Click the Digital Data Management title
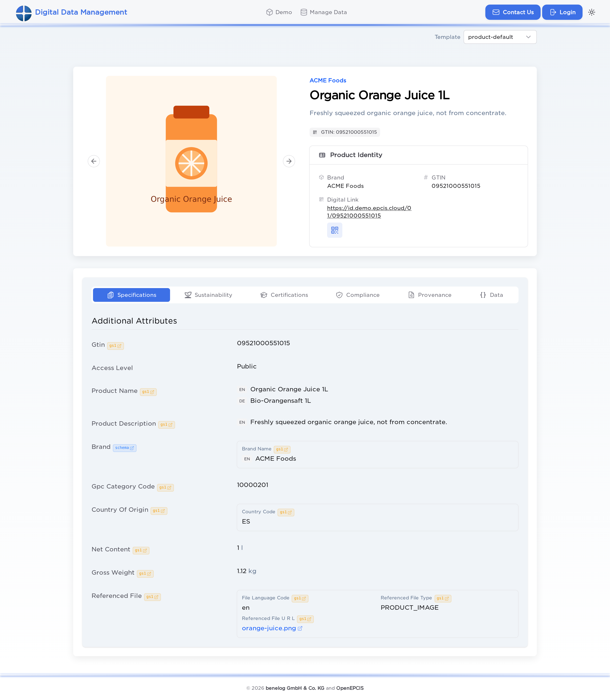Screen dimensions: 610x700 pos(81,12)
